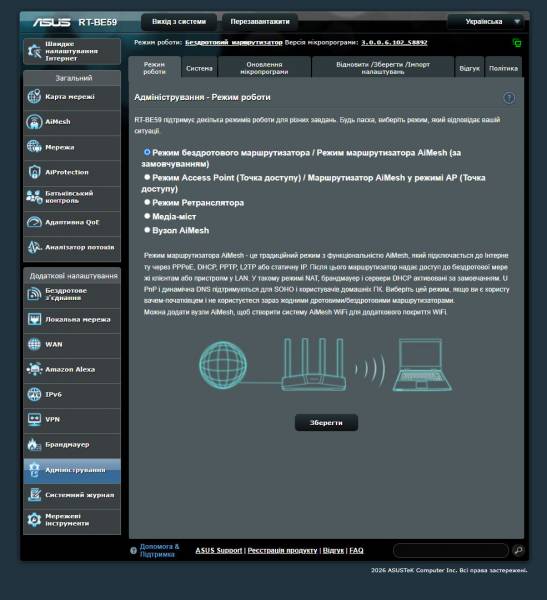Open Локальна мережа LAN icon
Image resolution: width=547 pixels, height=600 pixels.
click(34, 319)
